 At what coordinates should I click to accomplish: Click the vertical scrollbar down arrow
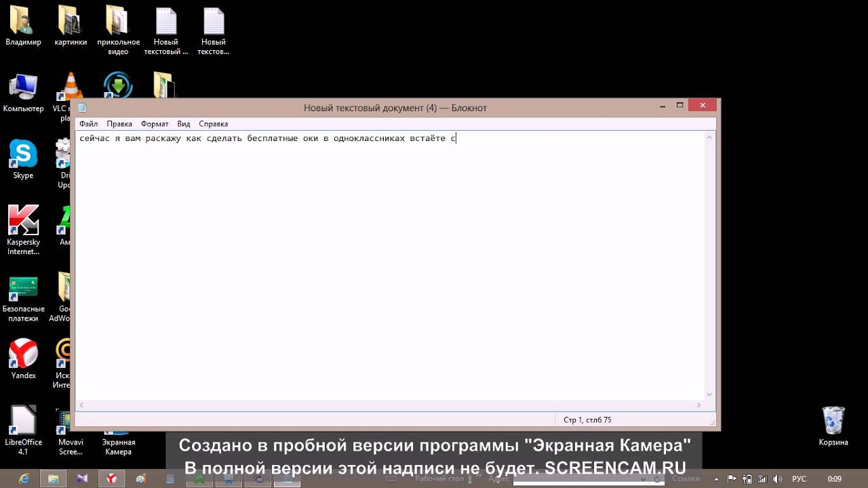click(710, 394)
